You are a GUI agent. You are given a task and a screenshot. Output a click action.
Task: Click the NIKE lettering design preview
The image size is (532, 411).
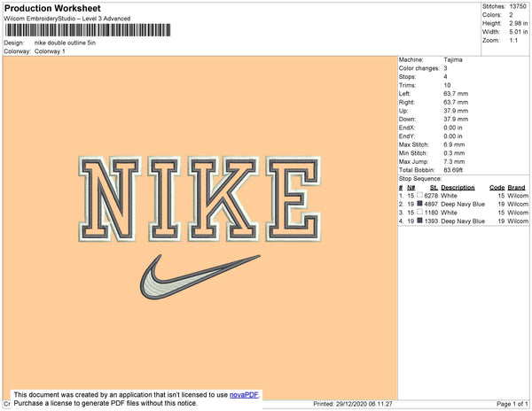click(x=199, y=199)
